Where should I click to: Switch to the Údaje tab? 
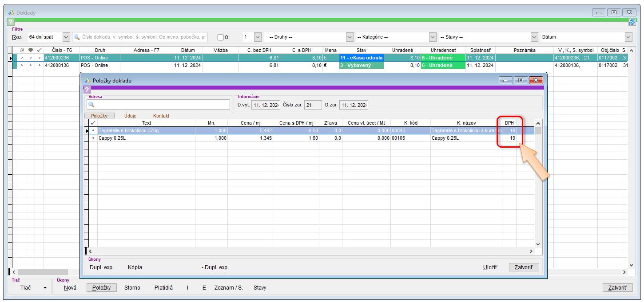(130, 116)
